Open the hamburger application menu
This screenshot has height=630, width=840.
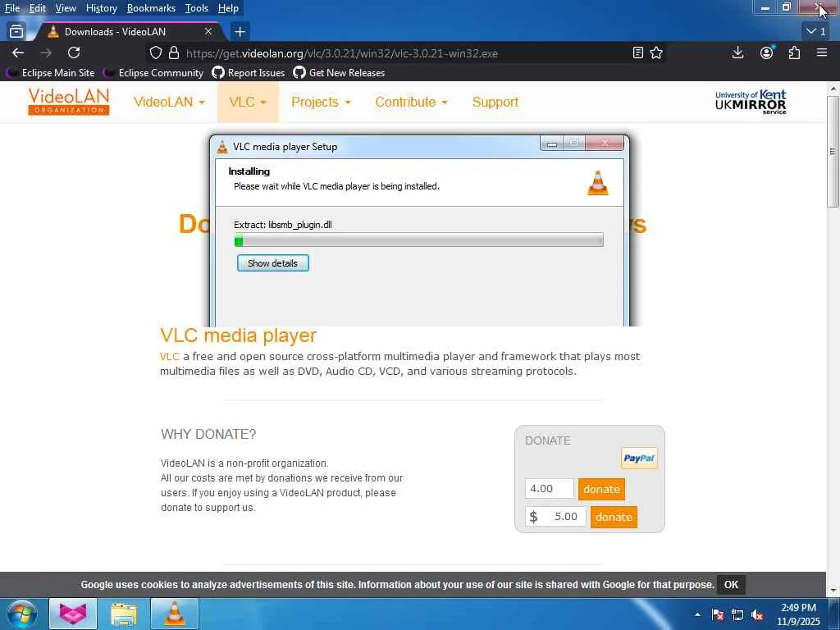pos(822,52)
